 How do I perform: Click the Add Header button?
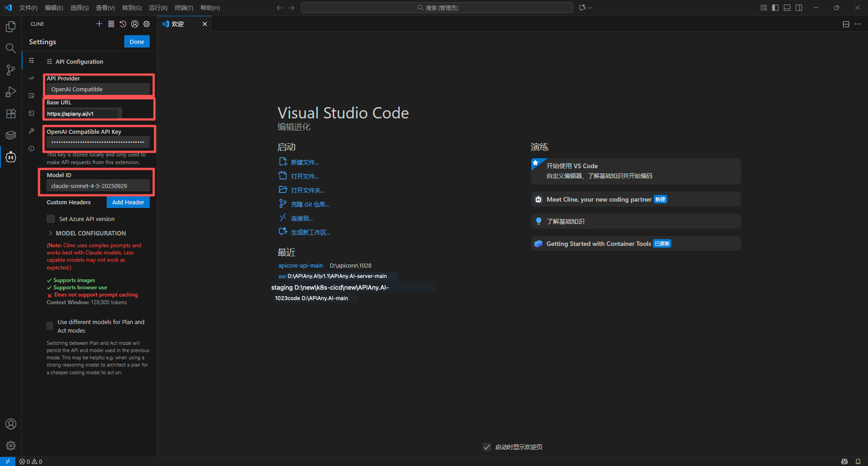[x=128, y=202]
